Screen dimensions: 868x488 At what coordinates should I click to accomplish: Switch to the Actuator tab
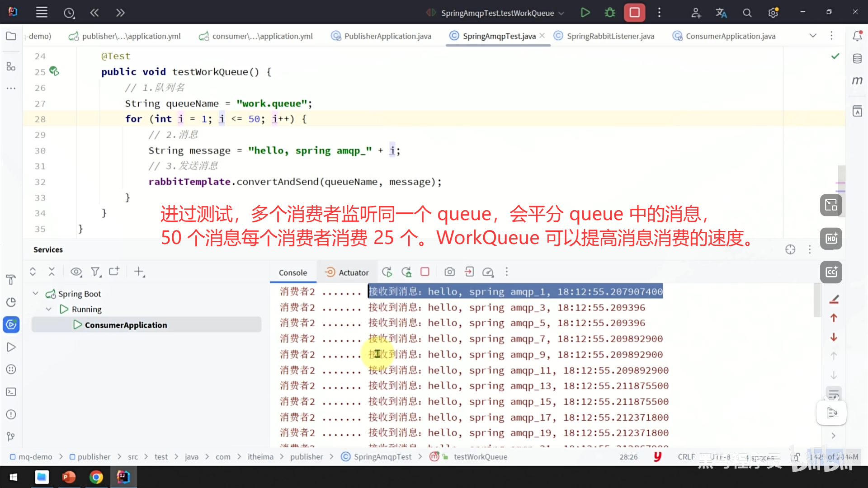(x=347, y=272)
